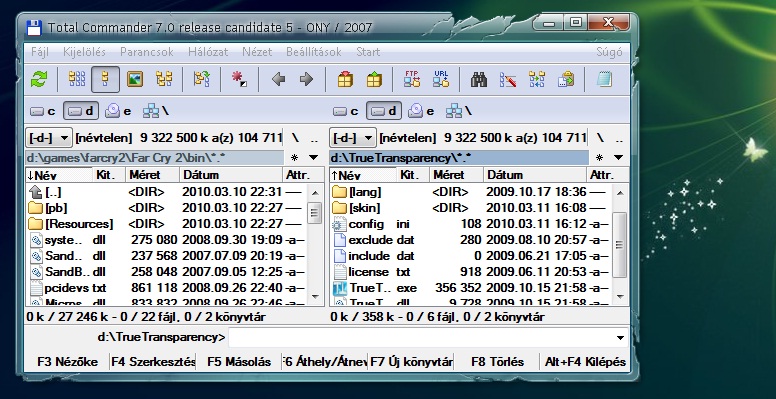This screenshot has width=776, height=399.
Task: Open the Multi-rename tool icon
Action: [508, 79]
